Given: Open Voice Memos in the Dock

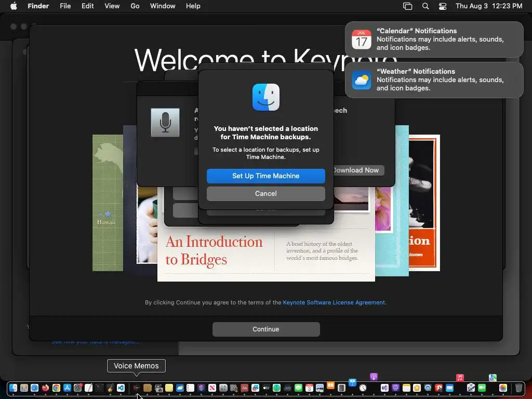Looking at the screenshot, I should (137, 388).
